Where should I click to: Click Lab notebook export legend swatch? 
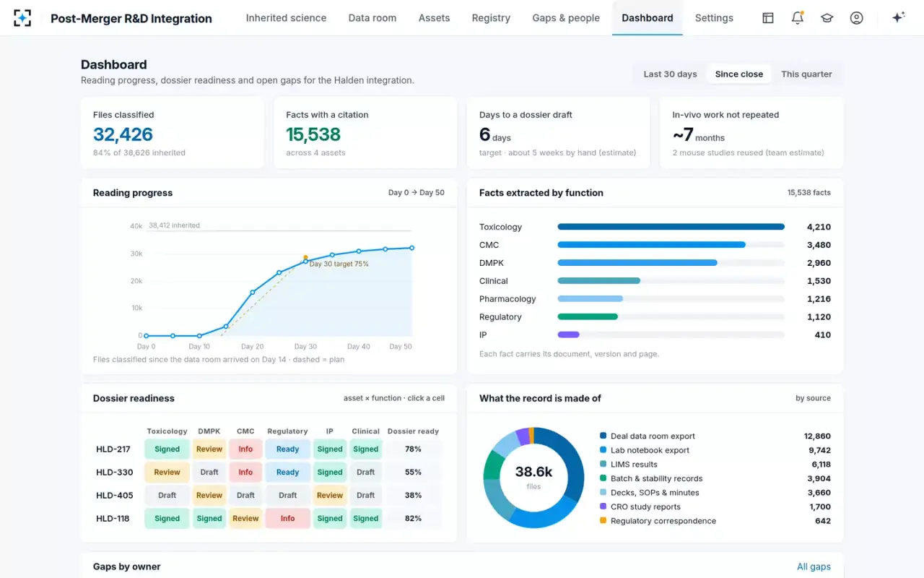pos(603,450)
